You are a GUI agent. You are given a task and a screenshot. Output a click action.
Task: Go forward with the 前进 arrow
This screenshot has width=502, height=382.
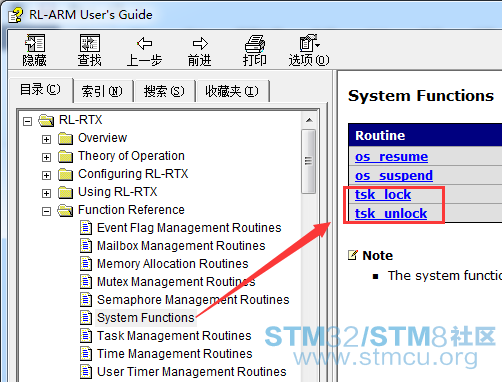click(x=200, y=43)
